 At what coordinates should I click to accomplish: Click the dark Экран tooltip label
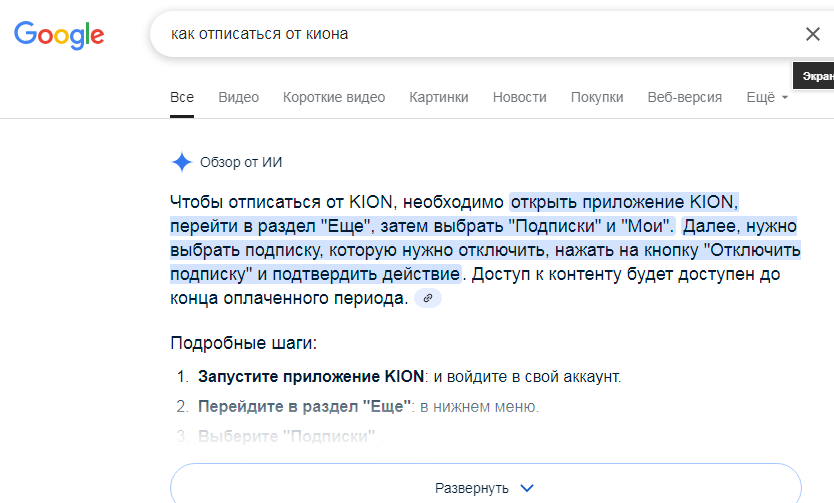(814, 76)
